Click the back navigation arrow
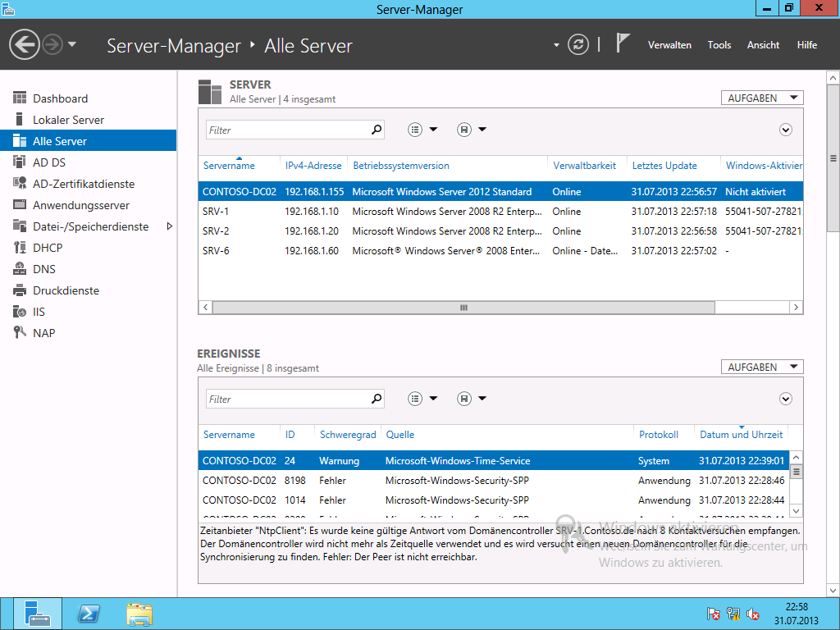Viewport: 840px width, 630px height. click(25, 44)
